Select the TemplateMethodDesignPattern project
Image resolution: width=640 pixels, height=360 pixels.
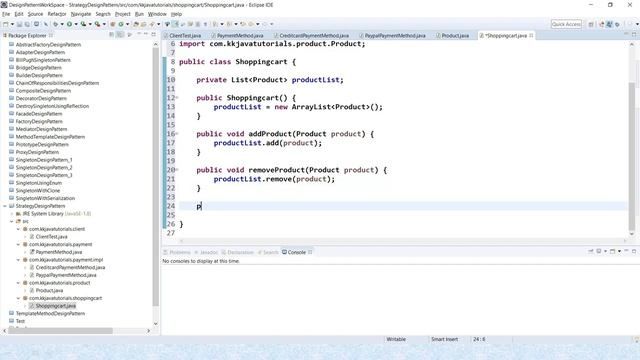point(50,313)
